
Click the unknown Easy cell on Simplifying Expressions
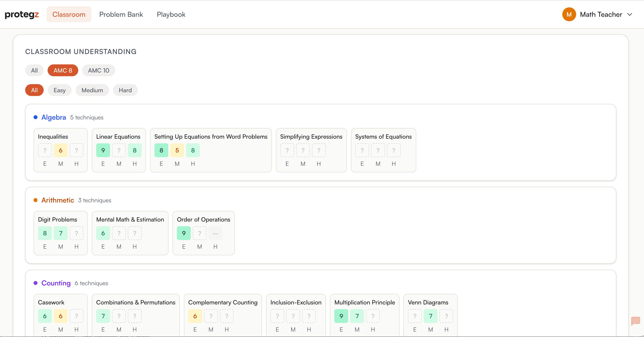pos(287,150)
